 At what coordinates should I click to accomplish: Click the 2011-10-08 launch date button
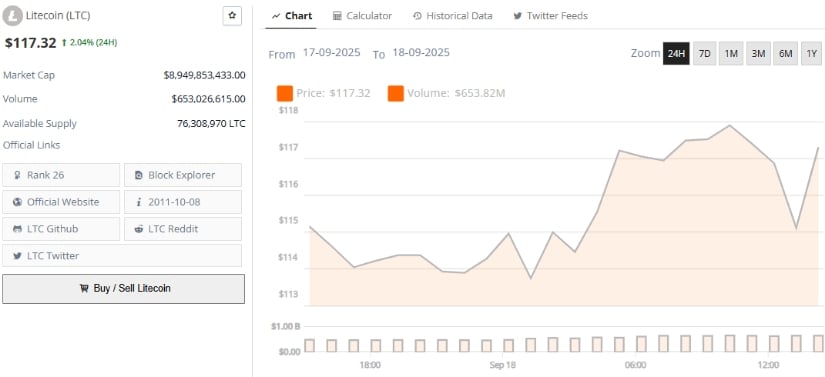(183, 202)
